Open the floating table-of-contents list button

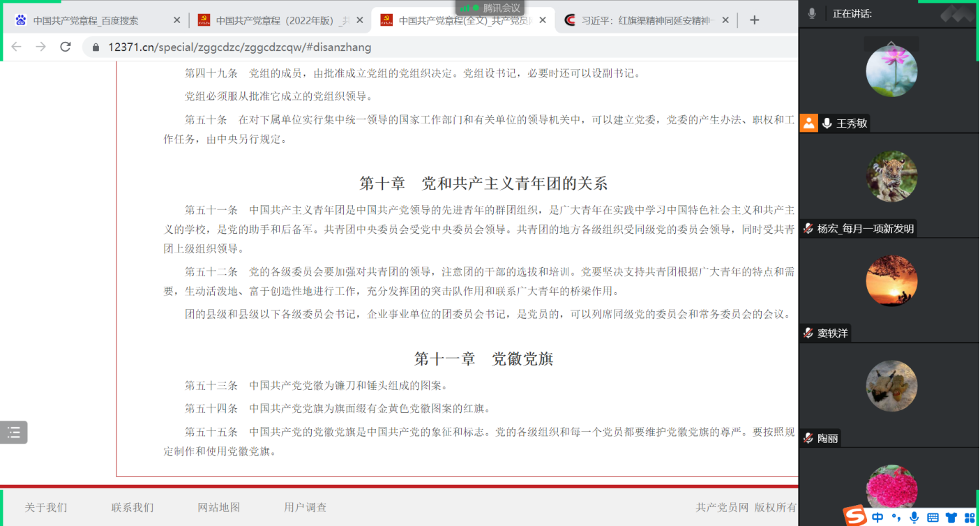pyautogui.click(x=14, y=433)
